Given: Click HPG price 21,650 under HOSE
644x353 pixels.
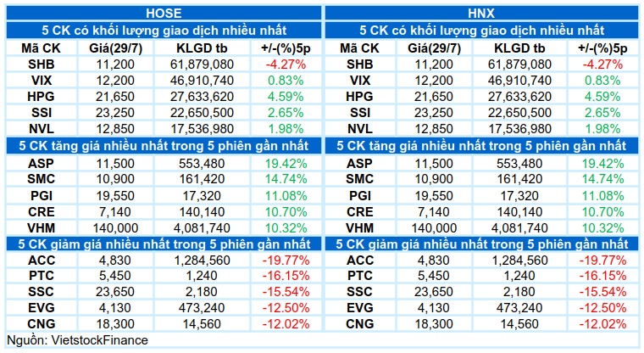Looking at the screenshot, I should tap(115, 96).
